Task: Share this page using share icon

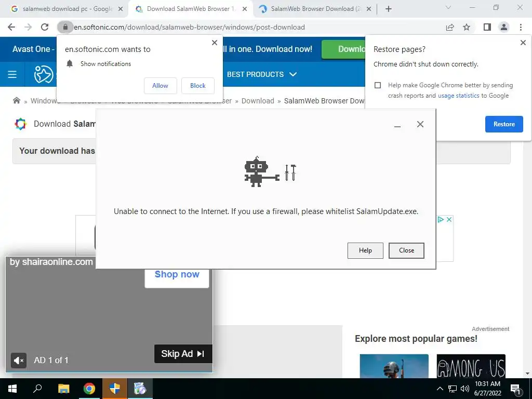Action: point(450,27)
